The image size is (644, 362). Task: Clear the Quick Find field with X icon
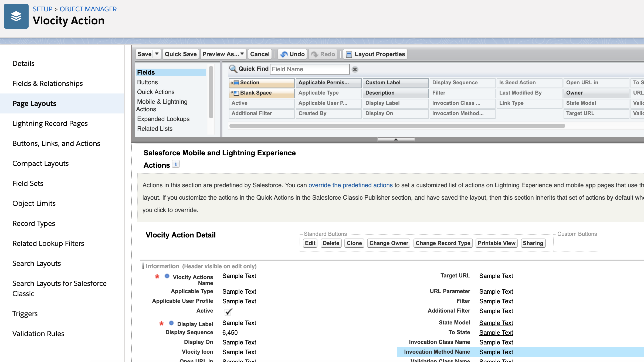coord(355,69)
